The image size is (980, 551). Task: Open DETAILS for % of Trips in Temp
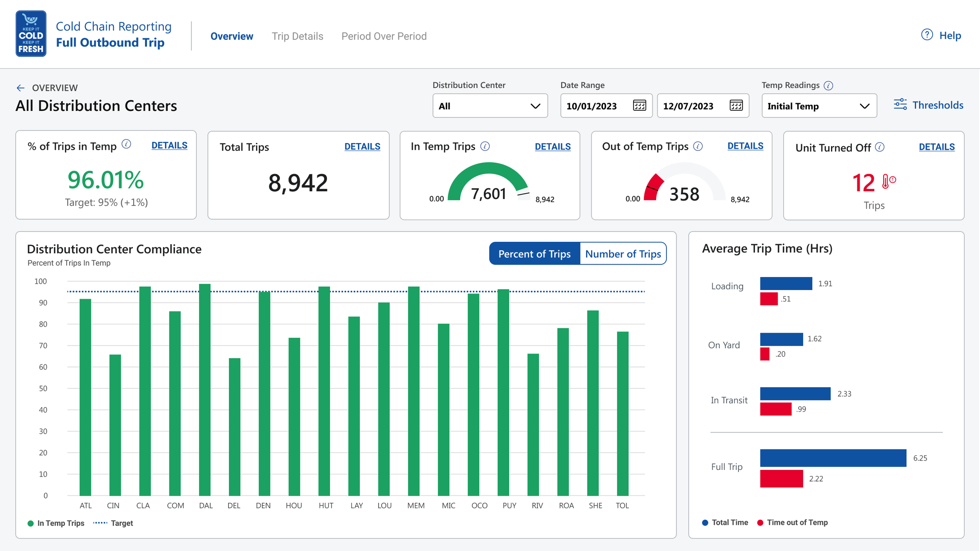(169, 145)
